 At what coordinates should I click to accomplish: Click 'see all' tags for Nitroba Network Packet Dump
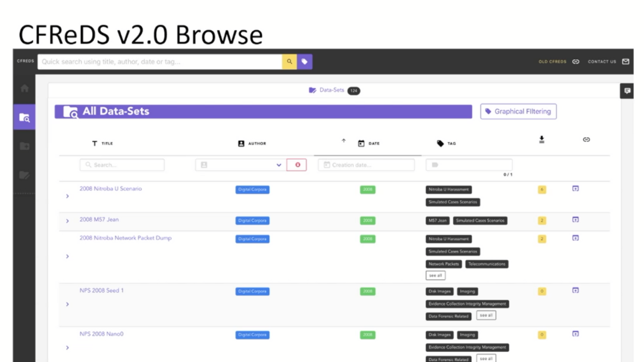435,276
